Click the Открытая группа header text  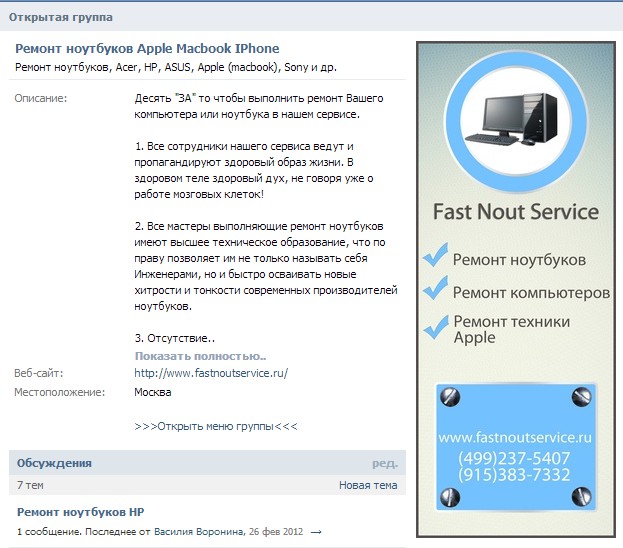61,17
